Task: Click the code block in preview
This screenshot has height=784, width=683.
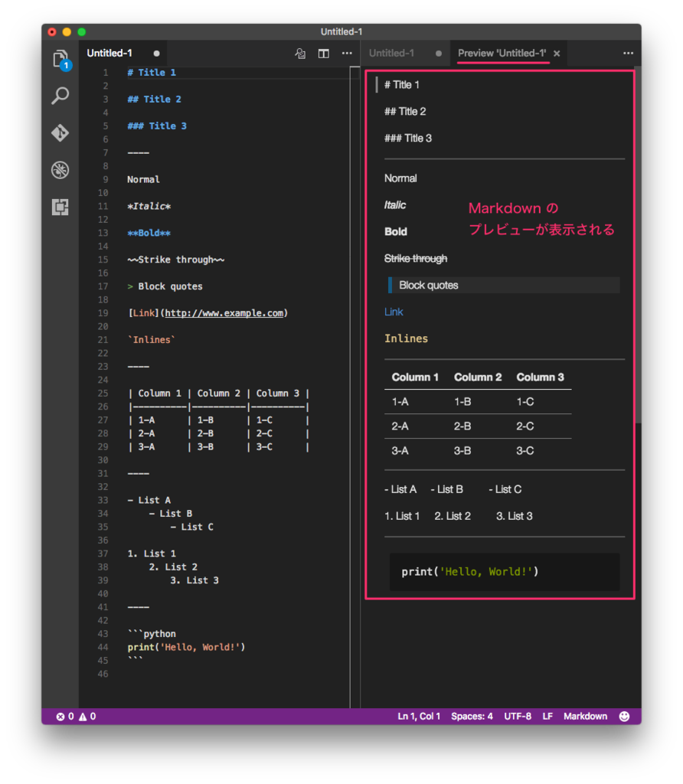Action: tap(505, 571)
